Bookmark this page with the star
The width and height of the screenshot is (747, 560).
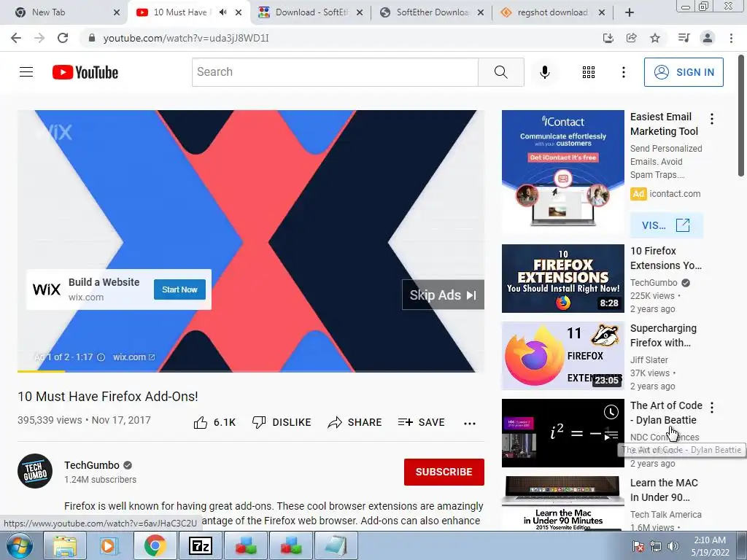click(x=655, y=38)
